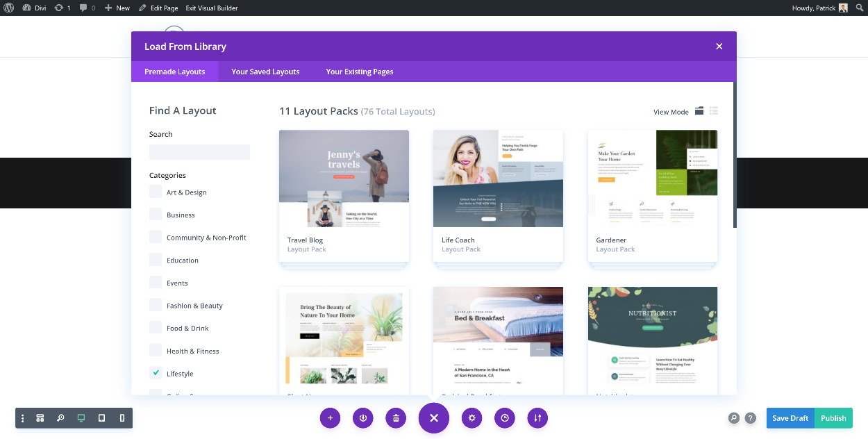This screenshot has width=868, height=439.
Task: Select tablet preview mode
Action: [101, 418]
